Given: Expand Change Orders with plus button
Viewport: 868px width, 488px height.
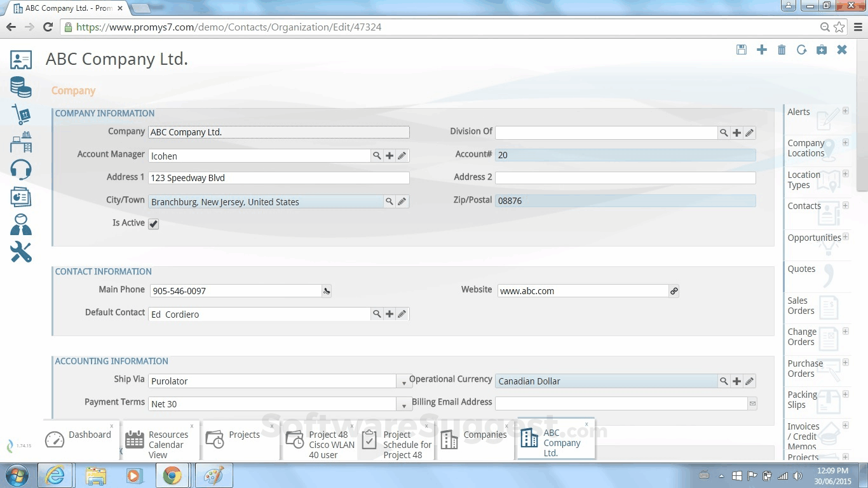Looking at the screenshot, I should pyautogui.click(x=846, y=331).
